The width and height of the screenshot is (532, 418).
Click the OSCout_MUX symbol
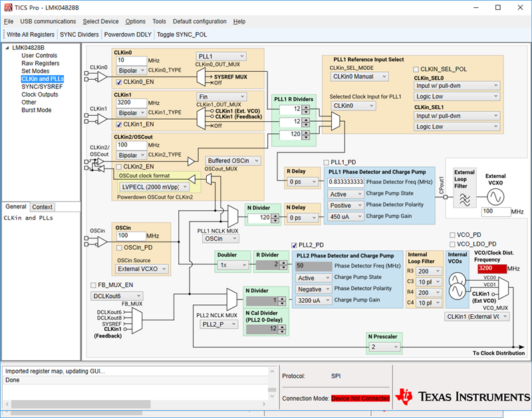[209, 179]
